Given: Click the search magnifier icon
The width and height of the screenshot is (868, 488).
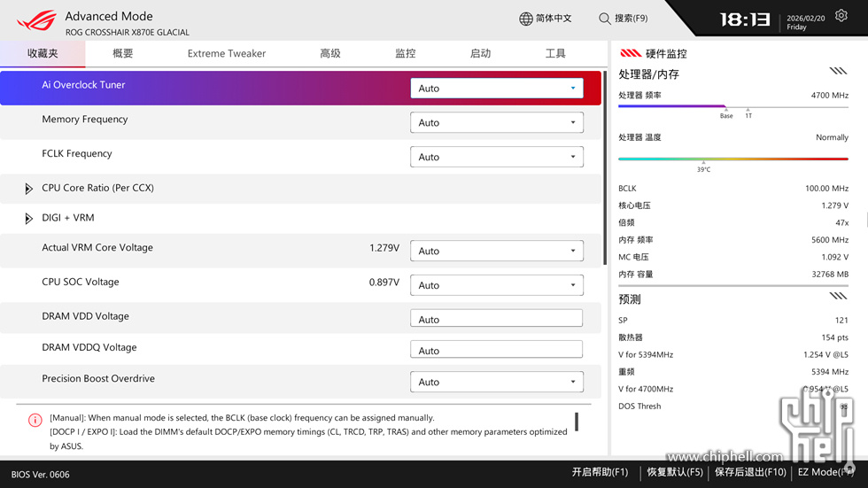Looking at the screenshot, I should click(x=605, y=19).
